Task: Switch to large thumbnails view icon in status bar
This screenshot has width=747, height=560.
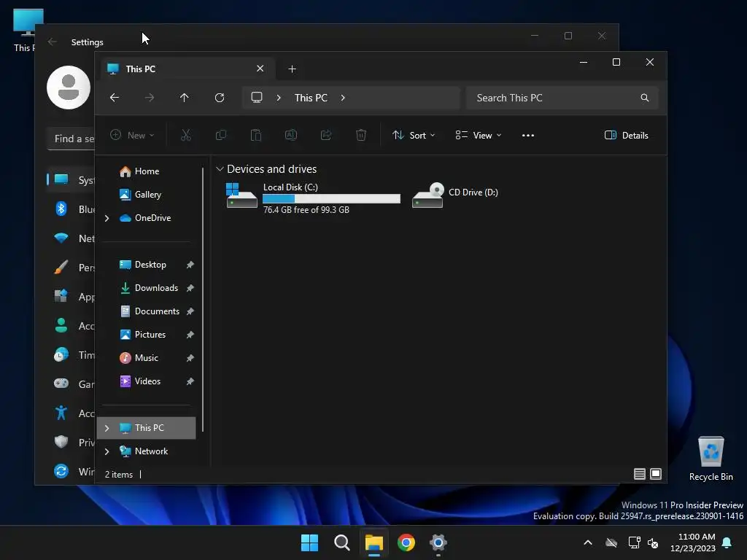Action: point(656,474)
